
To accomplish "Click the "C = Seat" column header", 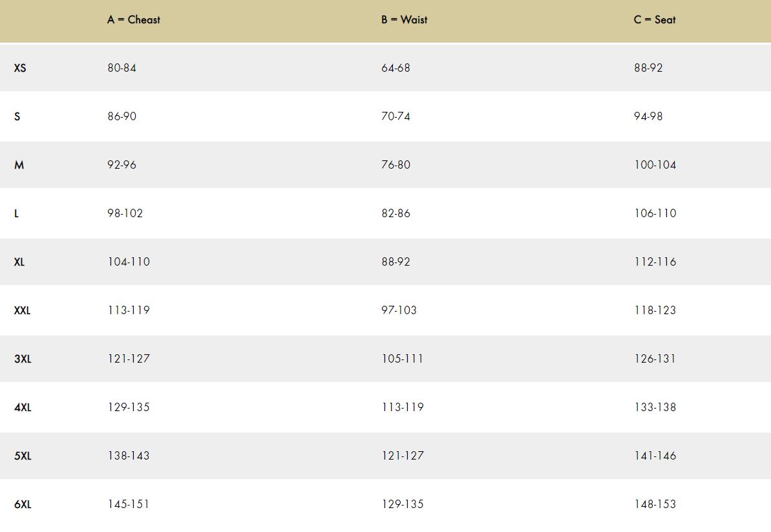I will click(x=655, y=19).
